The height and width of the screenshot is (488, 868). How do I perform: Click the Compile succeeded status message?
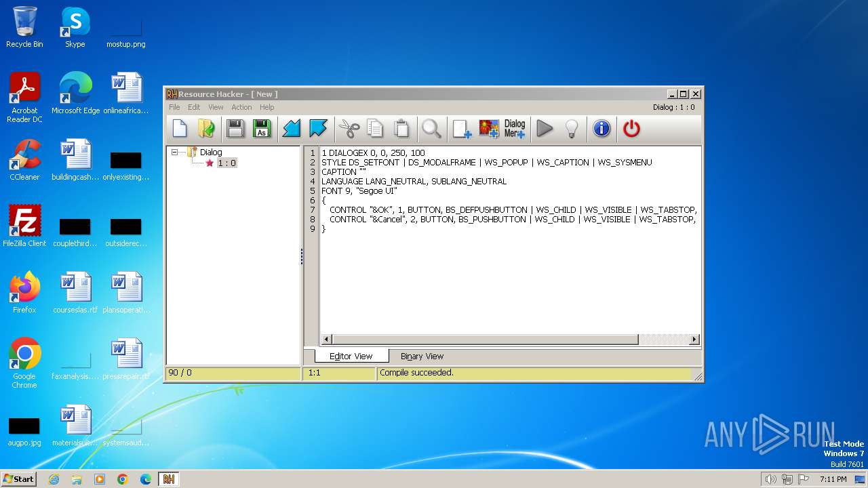click(x=416, y=373)
